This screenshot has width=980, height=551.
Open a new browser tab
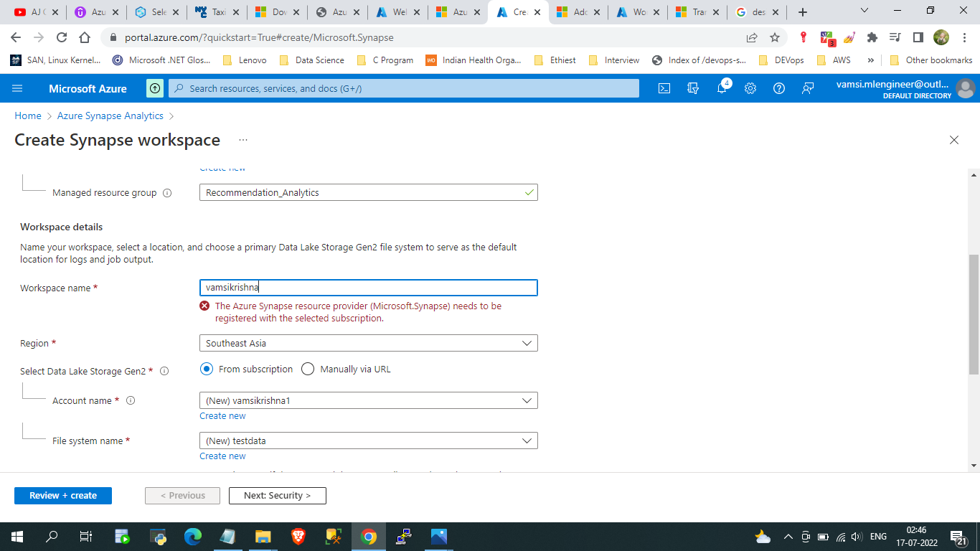point(803,12)
